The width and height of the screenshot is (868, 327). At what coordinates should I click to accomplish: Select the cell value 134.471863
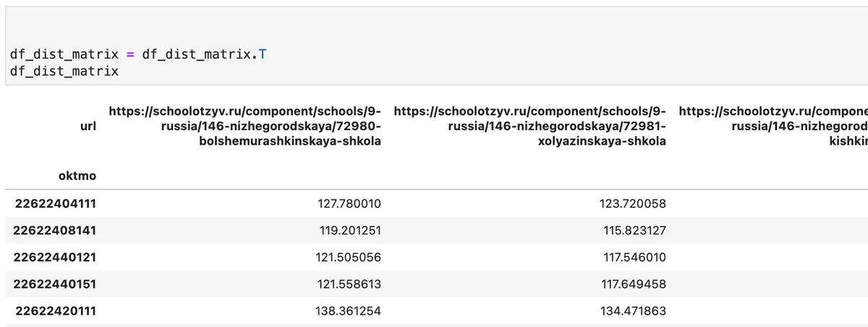[634, 310]
